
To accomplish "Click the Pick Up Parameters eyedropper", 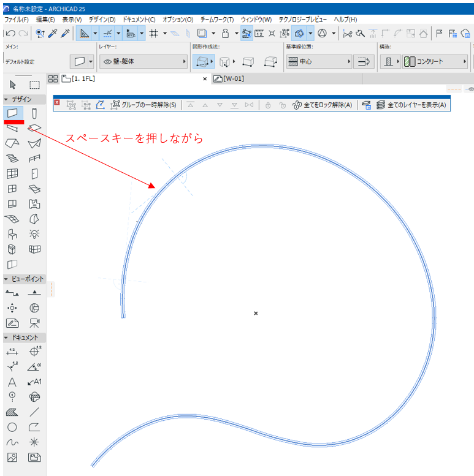I will (53, 33).
